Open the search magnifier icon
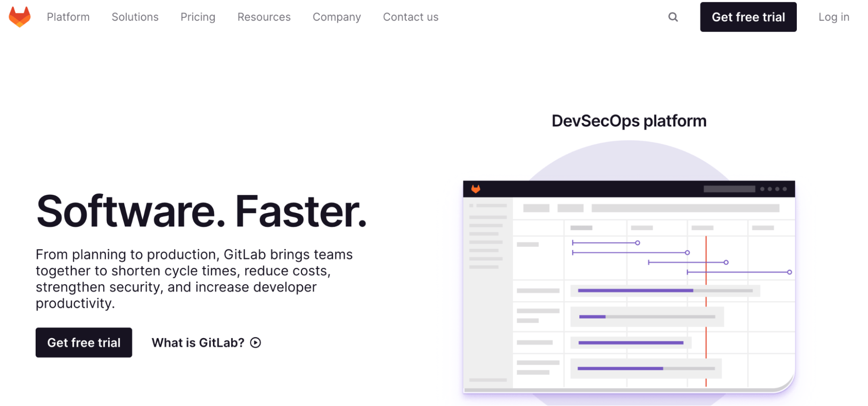 point(673,17)
